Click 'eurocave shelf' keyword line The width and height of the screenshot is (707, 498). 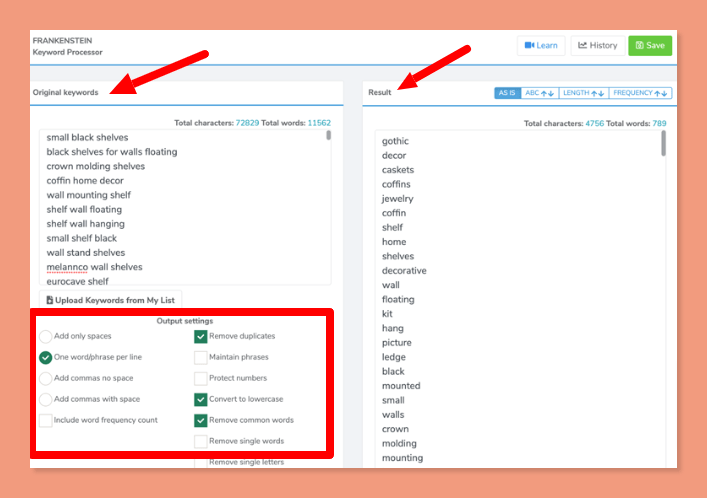(x=78, y=281)
